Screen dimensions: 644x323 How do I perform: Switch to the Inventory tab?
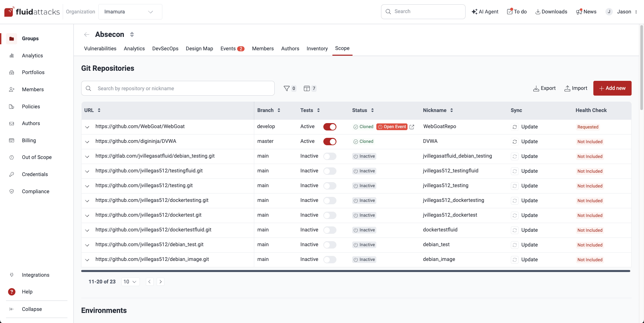[317, 48]
